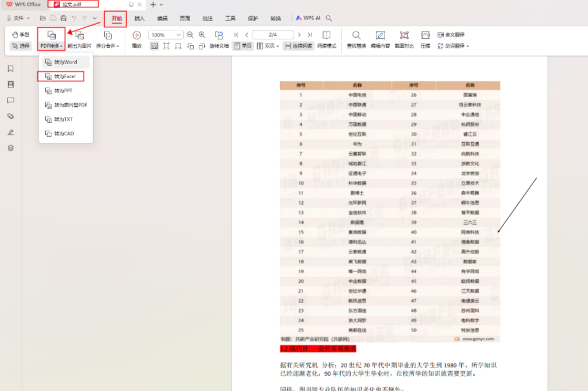Click the page number field showing 2/4
Screen dimensions: 588x391
click(273, 35)
